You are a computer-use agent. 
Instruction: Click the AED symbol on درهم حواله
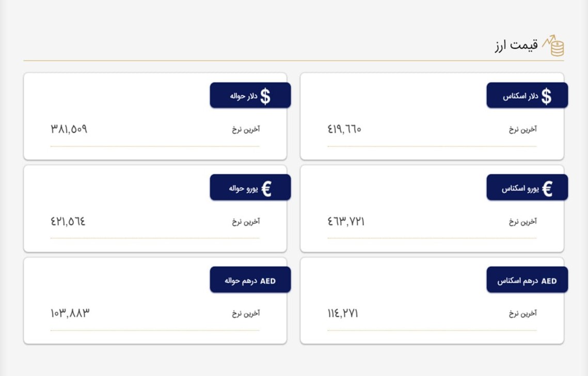click(268, 281)
